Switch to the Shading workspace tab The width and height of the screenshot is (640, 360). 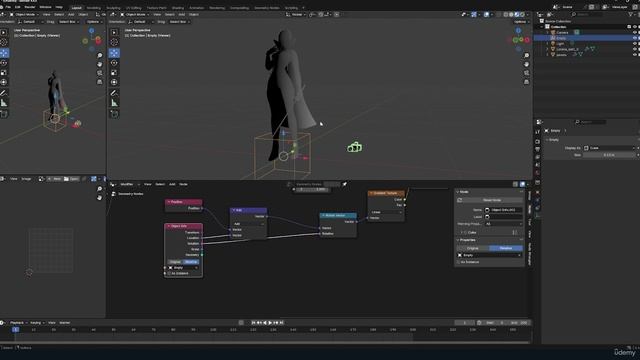[178, 8]
